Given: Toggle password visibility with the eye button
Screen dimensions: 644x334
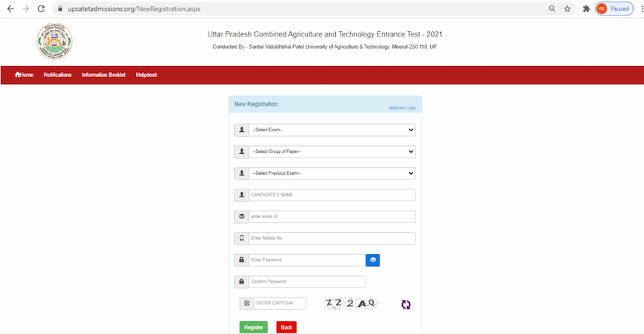Looking at the screenshot, I should (373, 260).
